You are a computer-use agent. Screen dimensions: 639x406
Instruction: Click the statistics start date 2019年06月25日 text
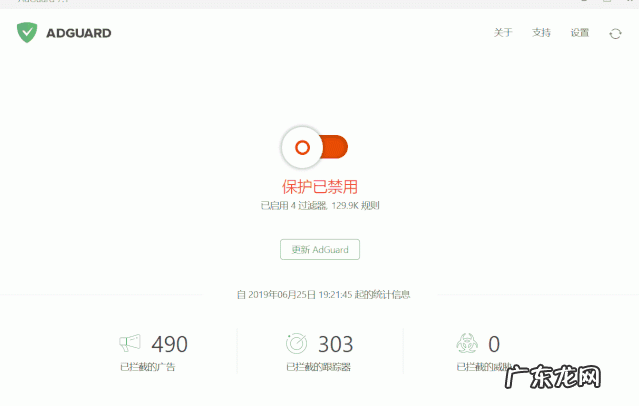pos(282,295)
